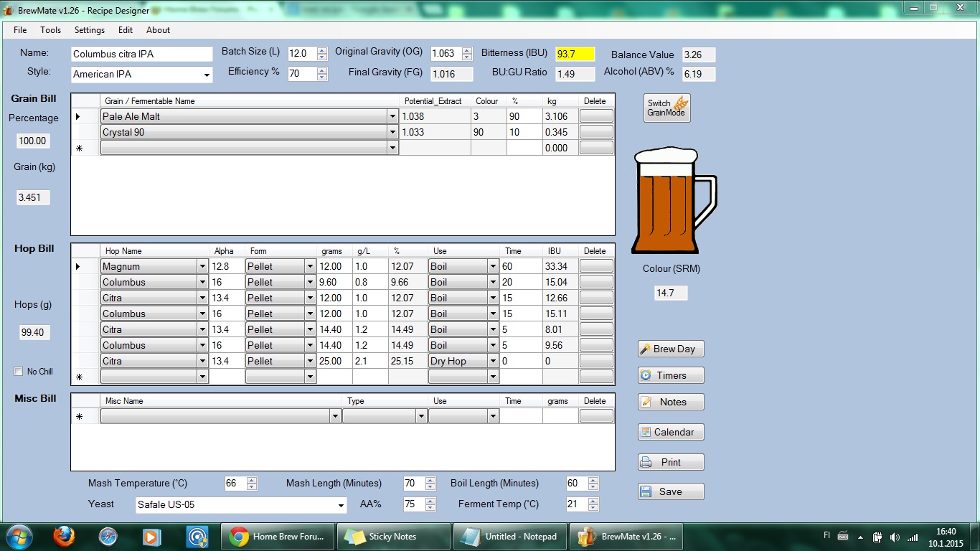Click the Original Gravity stepper
This screenshot has height=551, width=980.
pos(467,54)
